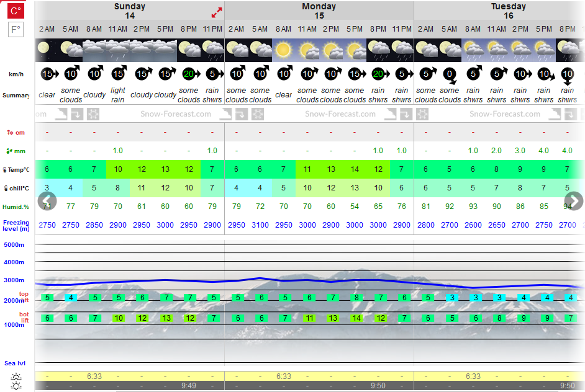Click the top lift label
The height and width of the screenshot is (392, 585).
coord(24,297)
